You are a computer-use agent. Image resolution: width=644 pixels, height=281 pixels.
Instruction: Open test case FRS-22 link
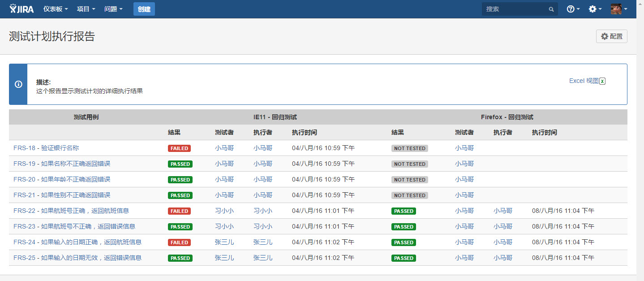(71, 211)
